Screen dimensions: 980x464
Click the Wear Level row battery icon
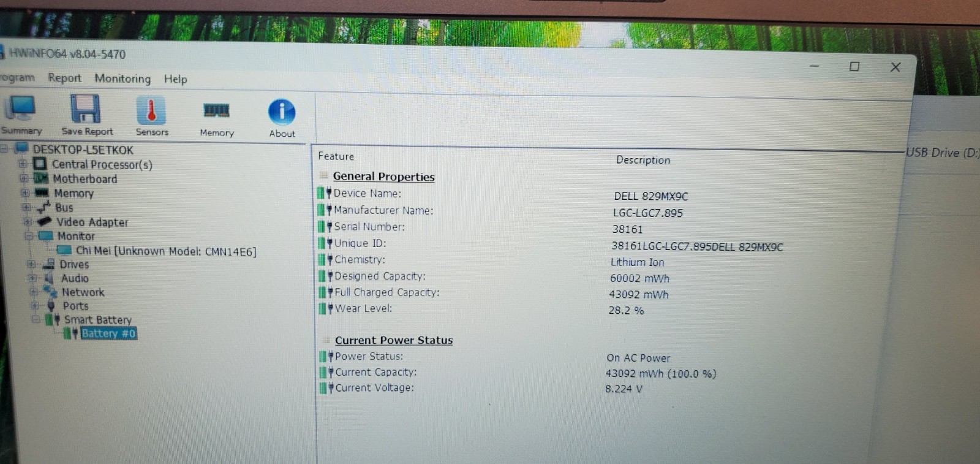(x=326, y=308)
